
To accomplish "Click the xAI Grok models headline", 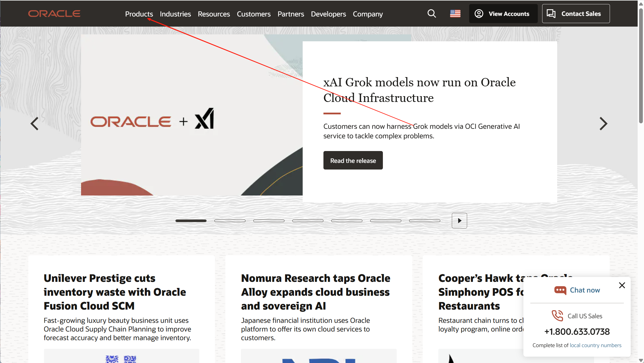I will 420,90.
